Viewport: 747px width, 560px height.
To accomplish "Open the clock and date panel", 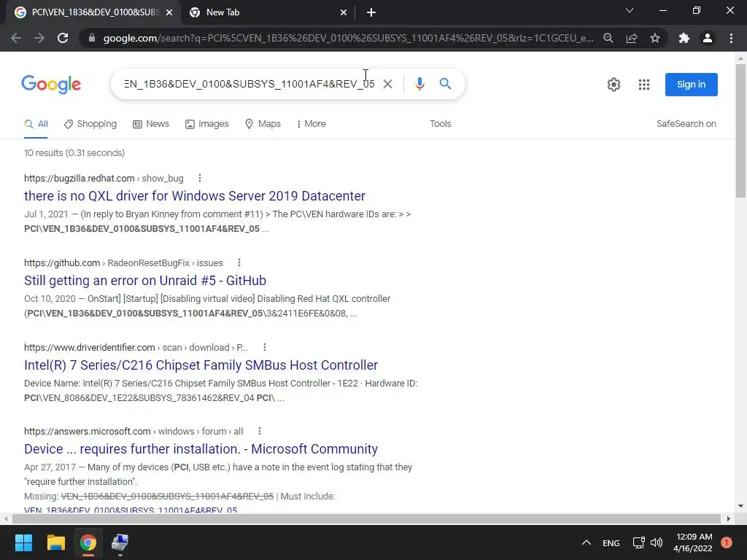I will click(x=693, y=542).
